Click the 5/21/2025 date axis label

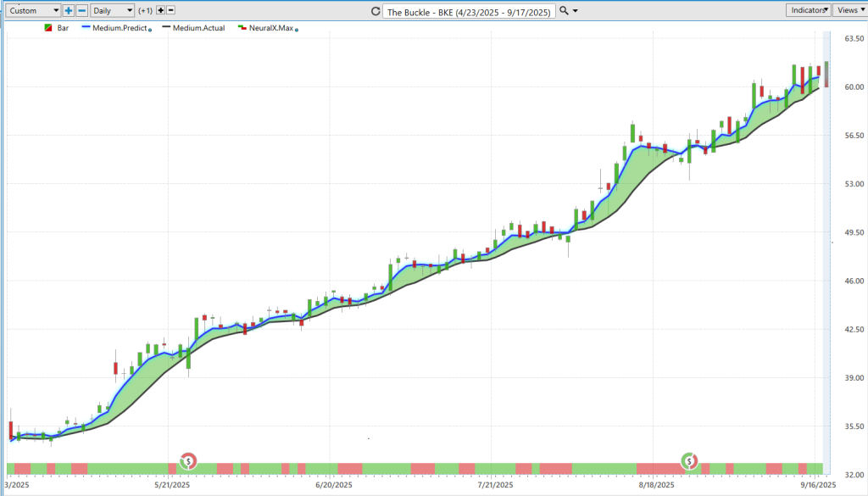[172, 485]
